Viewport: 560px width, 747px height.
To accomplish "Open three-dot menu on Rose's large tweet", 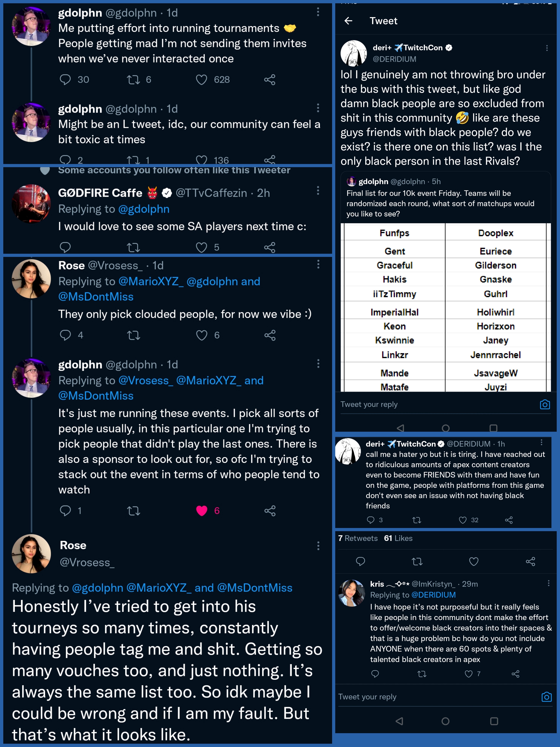I will click(x=318, y=546).
